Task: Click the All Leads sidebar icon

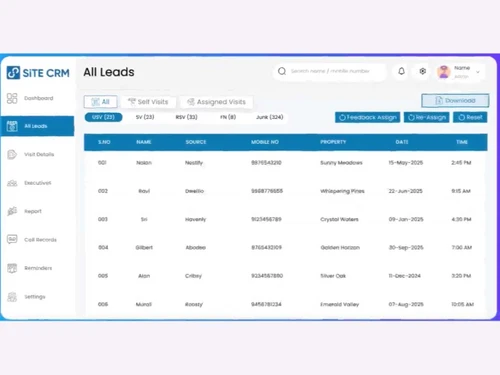Action: tap(12, 126)
